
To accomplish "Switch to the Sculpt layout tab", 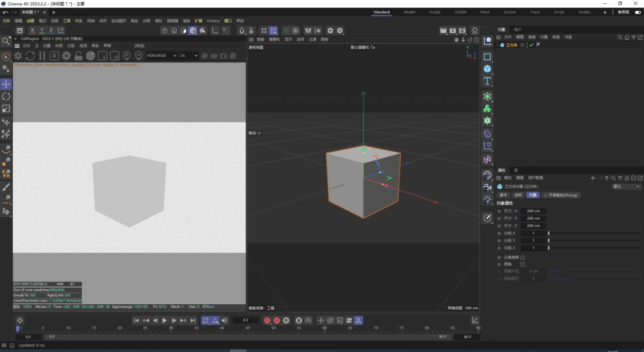I will 435,12.
